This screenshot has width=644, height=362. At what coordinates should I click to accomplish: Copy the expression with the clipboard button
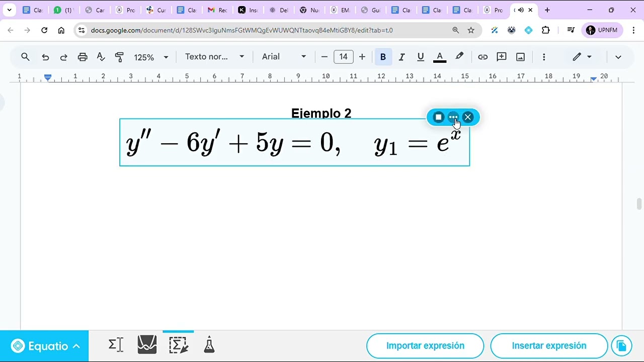click(621, 346)
